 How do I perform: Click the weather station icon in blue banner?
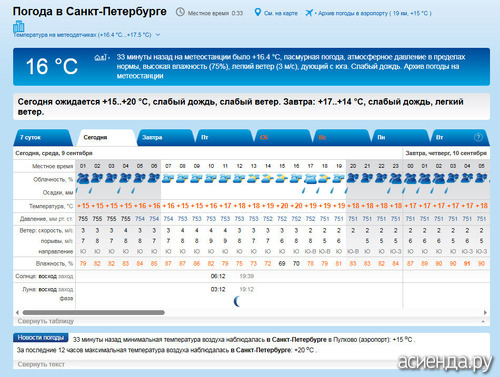101,58
